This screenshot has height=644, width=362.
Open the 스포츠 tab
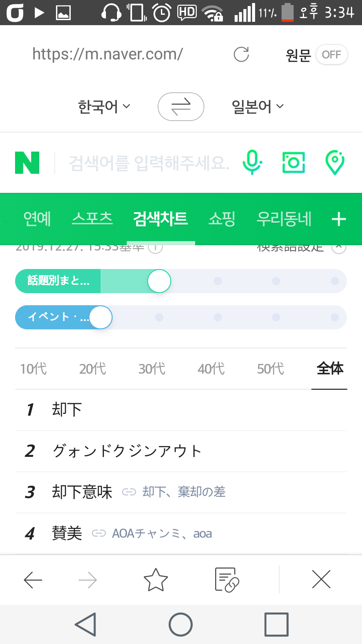[x=92, y=219]
